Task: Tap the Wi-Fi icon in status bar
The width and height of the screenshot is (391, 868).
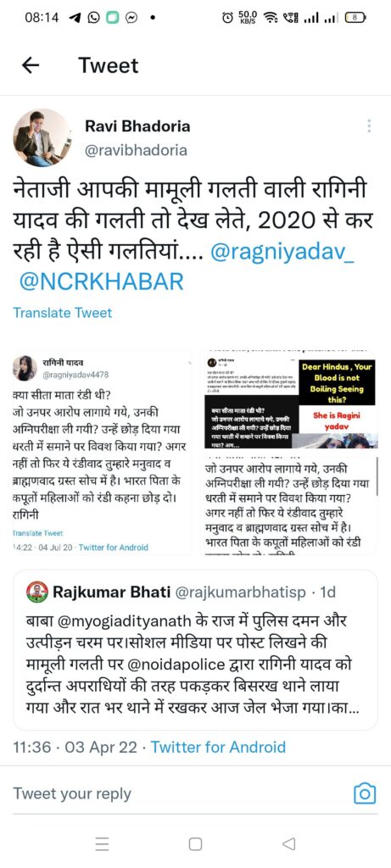Action: (271, 18)
